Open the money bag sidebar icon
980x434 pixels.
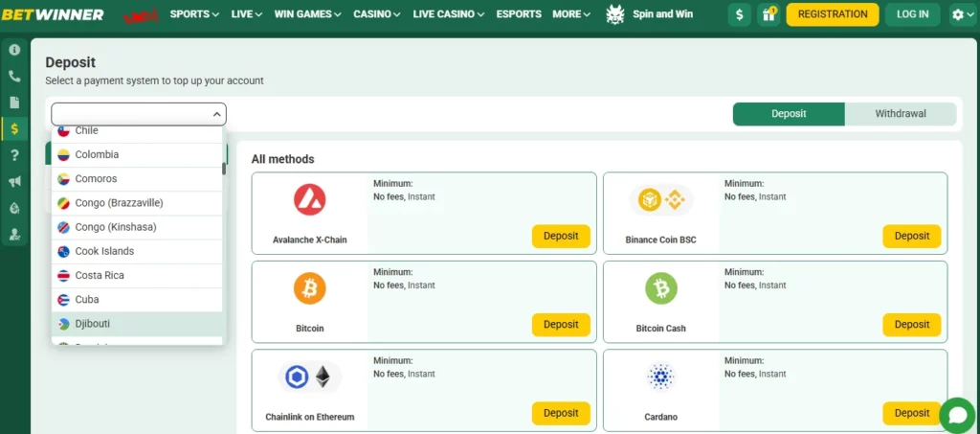pyautogui.click(x=14, y=208)
